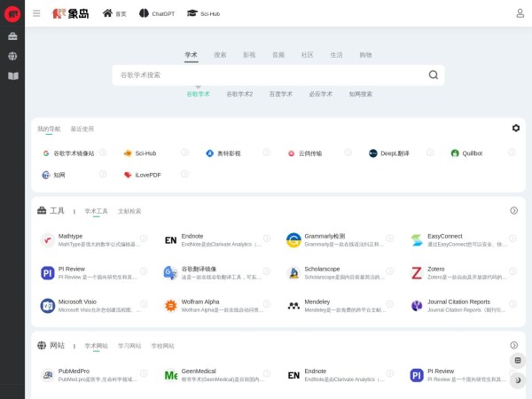The height and width of the screenshot is (399, 532).
Task: Open iLovePDF shortcut
Action: tap(142, 175)
